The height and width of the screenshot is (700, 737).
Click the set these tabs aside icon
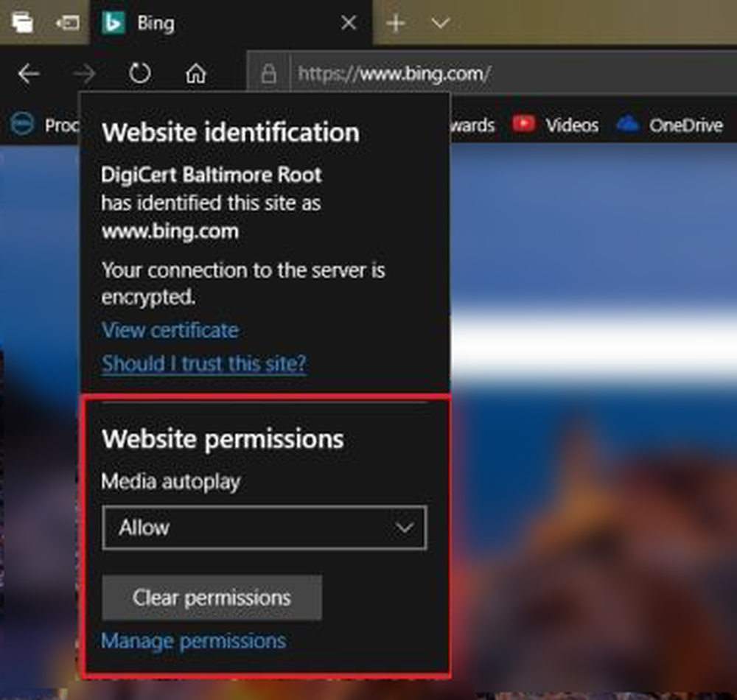[x=67, y=23]
